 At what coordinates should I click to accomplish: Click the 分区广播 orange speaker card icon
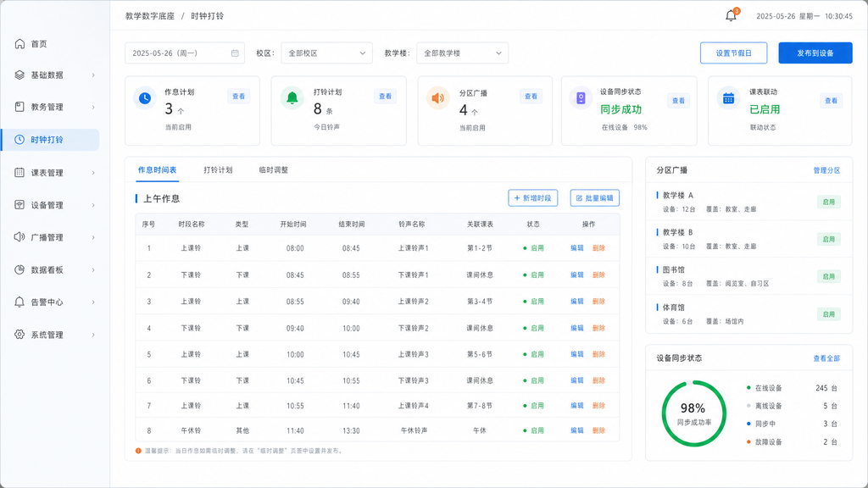[438, 98]
